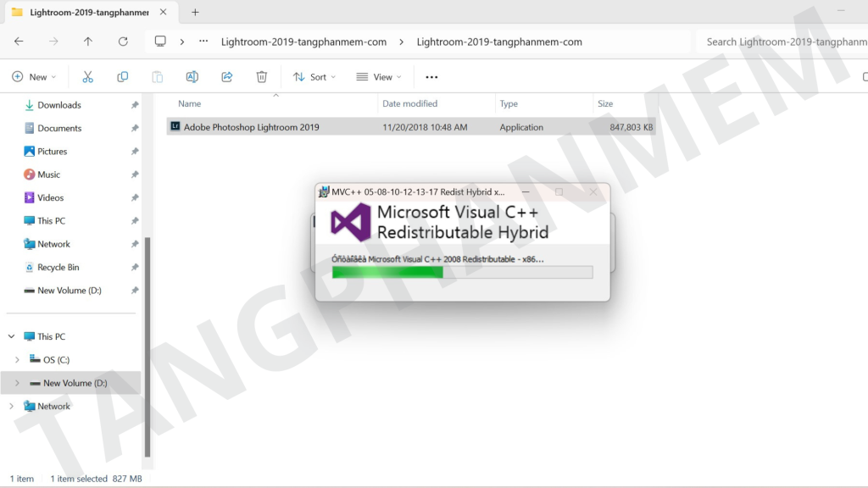Screen dimensions: 868x488
Task: Click the Copy icon in toolbar
Action: tap(122, 77)
